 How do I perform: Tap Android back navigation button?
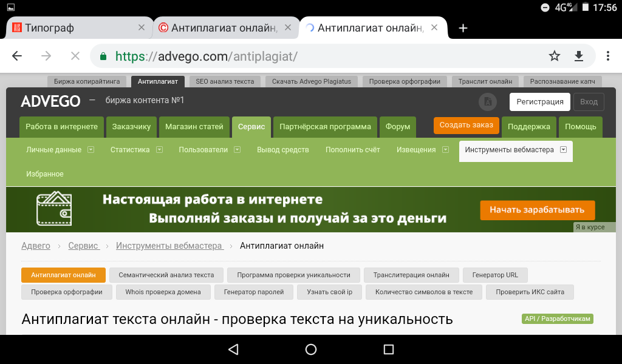233,349
